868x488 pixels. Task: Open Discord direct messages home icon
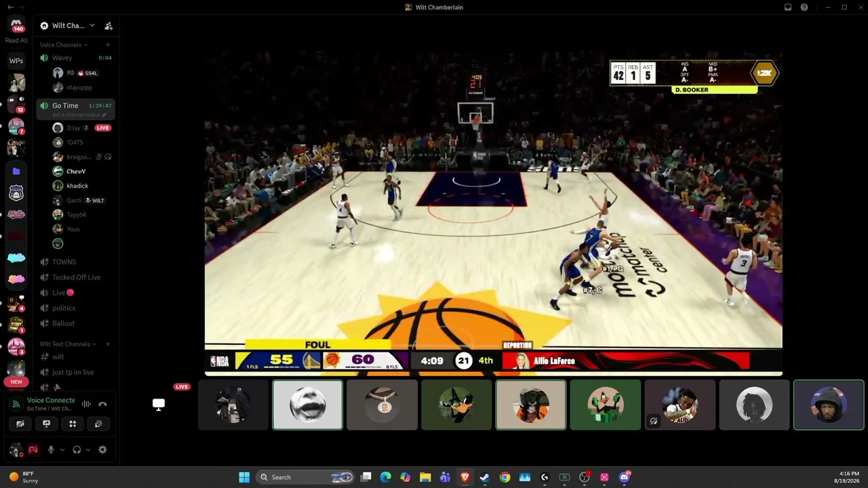[16, 24]
